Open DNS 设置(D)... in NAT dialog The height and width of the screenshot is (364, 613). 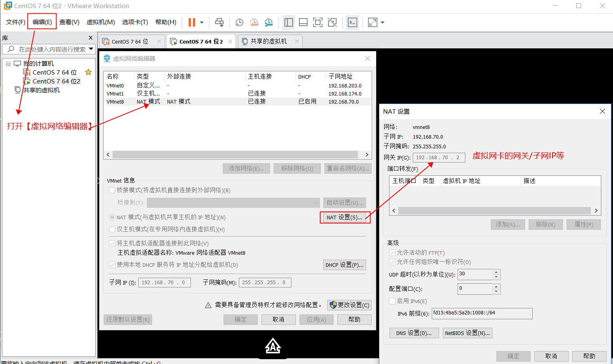pos(414,333)
